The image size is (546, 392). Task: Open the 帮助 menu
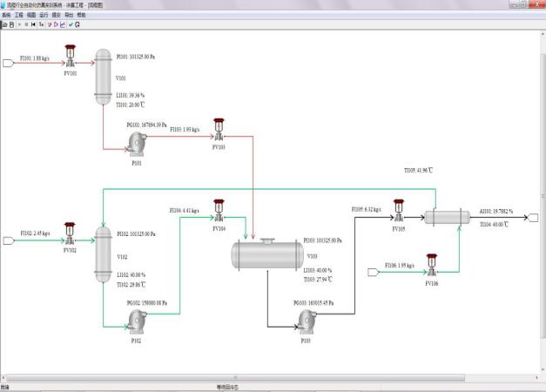(x=81, y=15)
